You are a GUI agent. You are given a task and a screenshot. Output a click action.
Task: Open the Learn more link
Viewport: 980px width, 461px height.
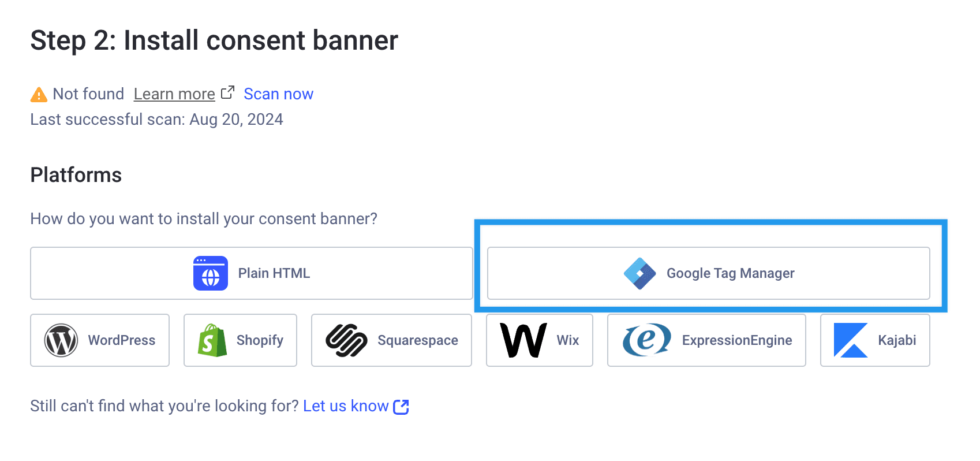click(x=174, y=94)
